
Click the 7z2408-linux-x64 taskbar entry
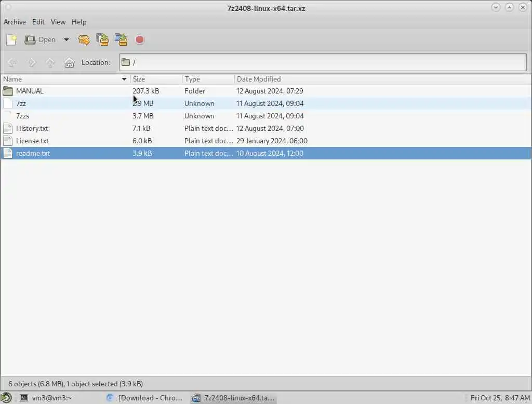pos(233,398)
